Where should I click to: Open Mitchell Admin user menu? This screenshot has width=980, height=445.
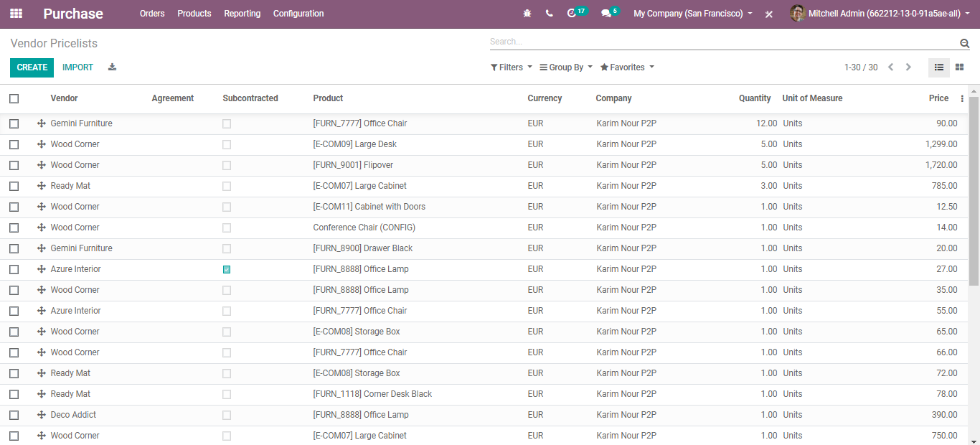pyautogui.click(x=880, y=14)
